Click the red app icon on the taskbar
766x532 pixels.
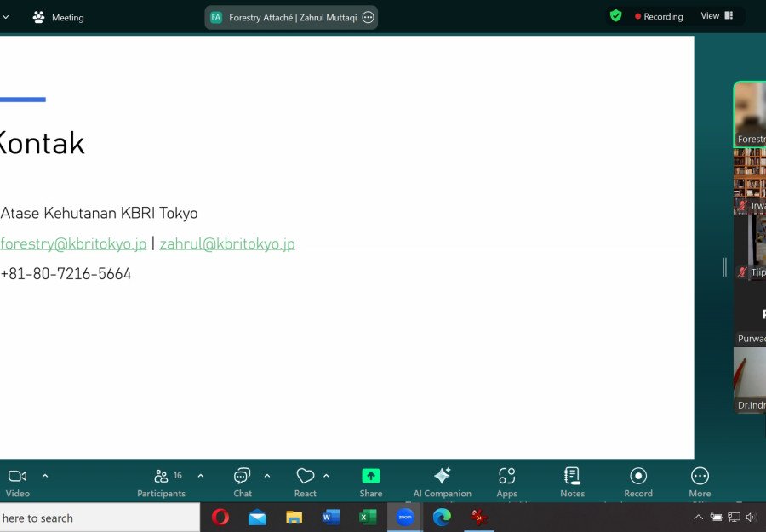(x=479, y=518)
